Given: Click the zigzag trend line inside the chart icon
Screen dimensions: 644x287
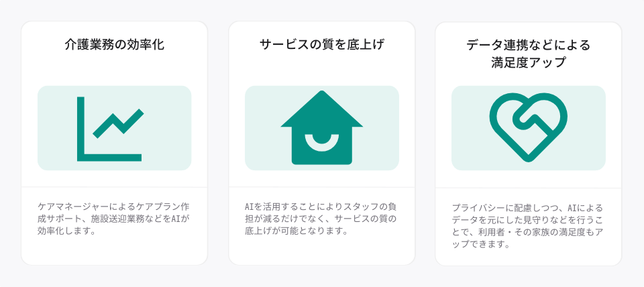Looking at the screenshot, I should coord(118,123).
